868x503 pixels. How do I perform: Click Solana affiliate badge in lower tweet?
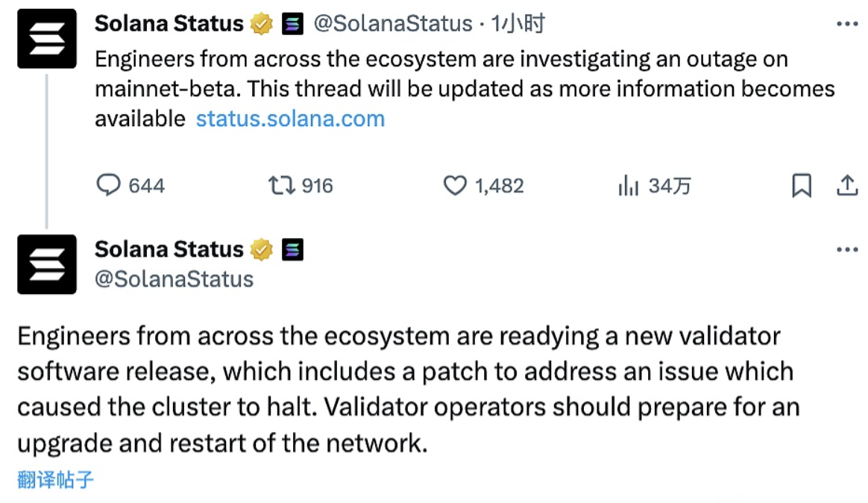[292, 250]
